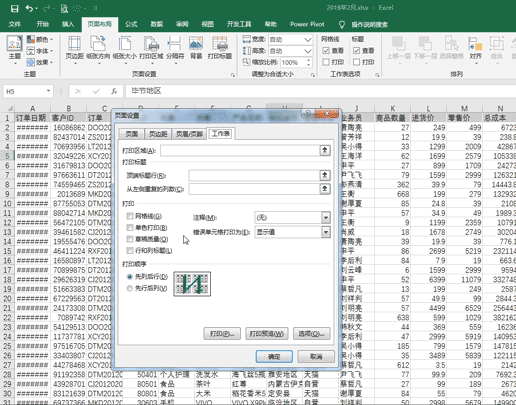
Task: Open the Data (数据) ribbon tab
Action: tap(157, 24)
